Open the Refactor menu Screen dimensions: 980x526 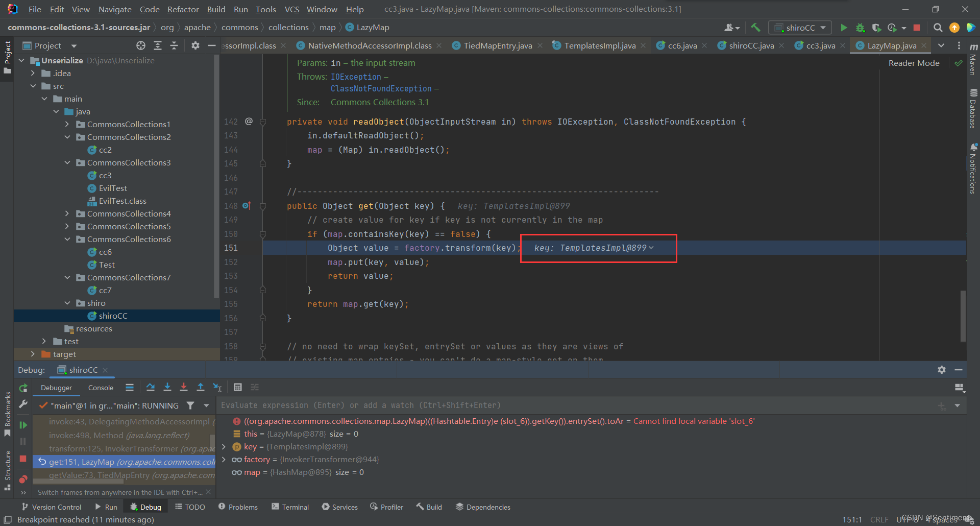click(x=183, y=9)
